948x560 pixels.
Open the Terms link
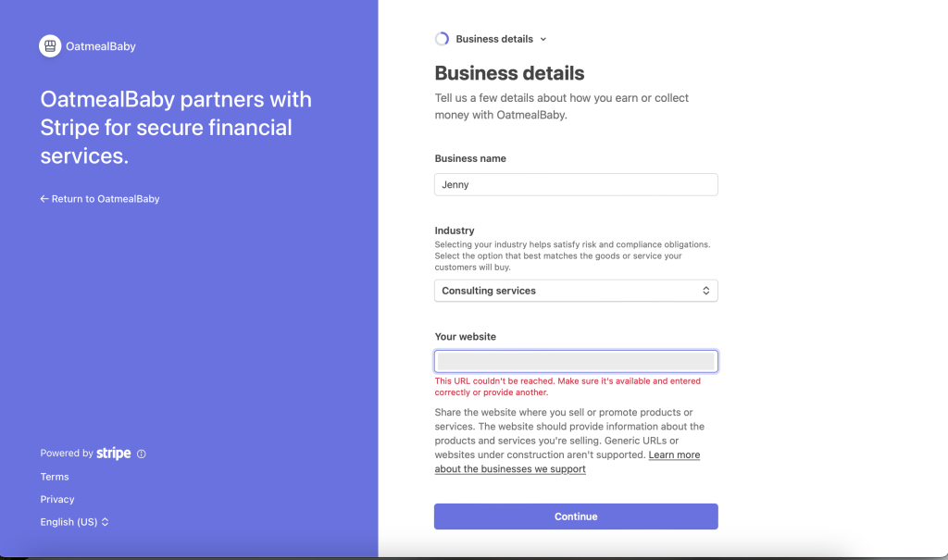pyautogui.click(x=55, y=477)
